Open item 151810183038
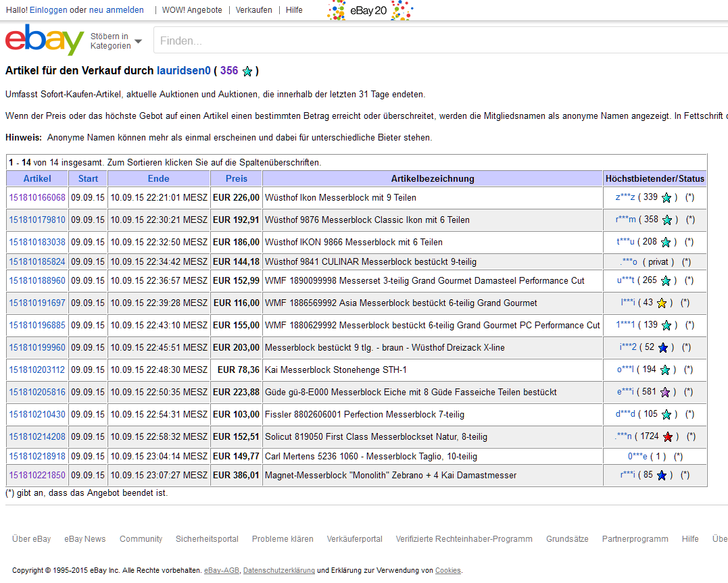Viewport: 728px width, 583px height. [x=37, y=243]
